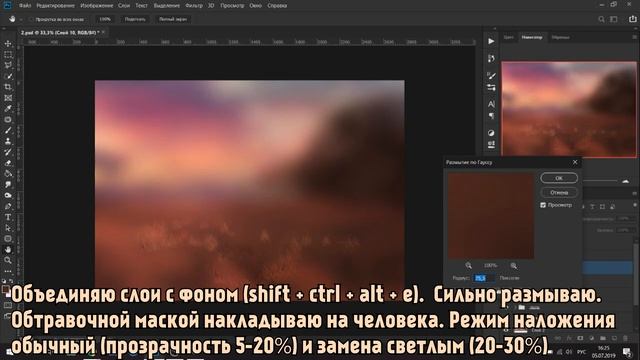Select the Crop tool
The height and width of the screenshot is (360, 640).
coord(8,87)
